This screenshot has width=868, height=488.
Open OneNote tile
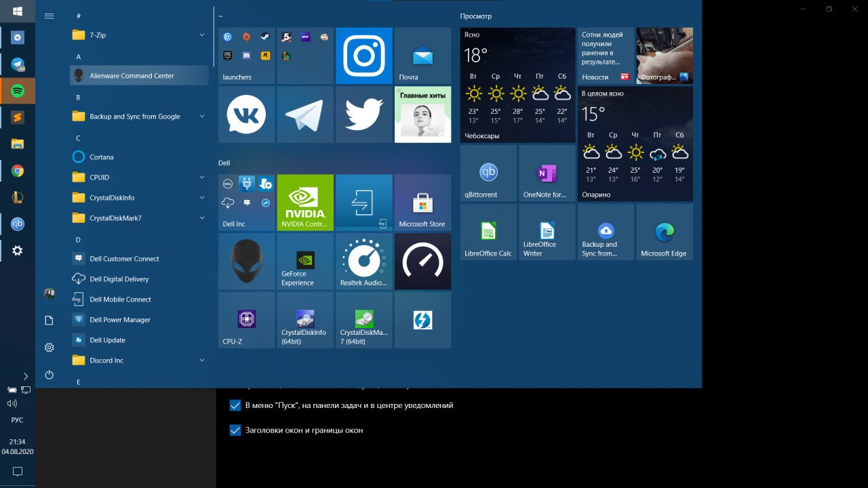(547, 174)
